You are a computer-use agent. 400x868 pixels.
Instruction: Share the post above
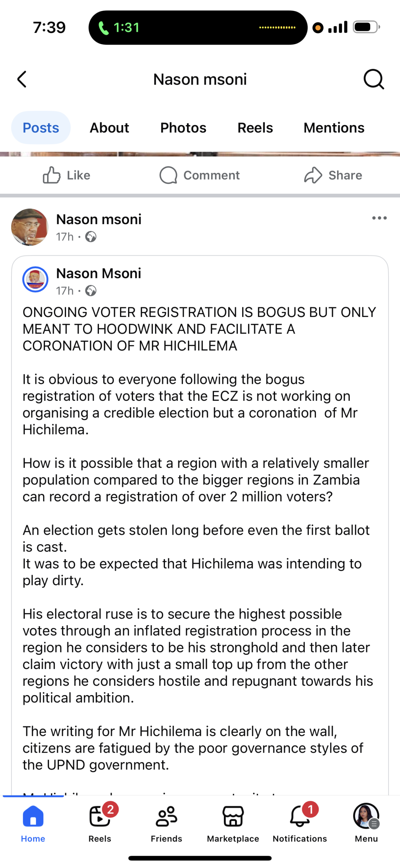(333, 175)
